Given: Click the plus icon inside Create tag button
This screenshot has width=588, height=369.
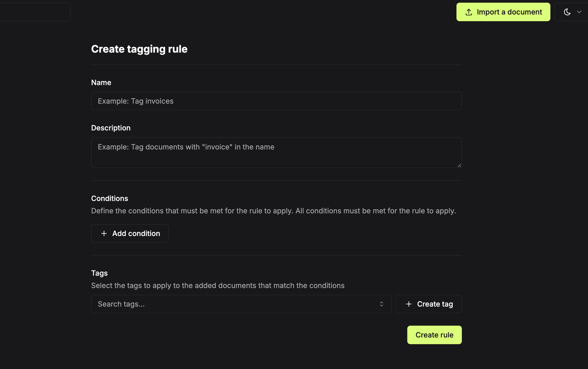Looking at the screenshot, I should [x=408, y=304].
